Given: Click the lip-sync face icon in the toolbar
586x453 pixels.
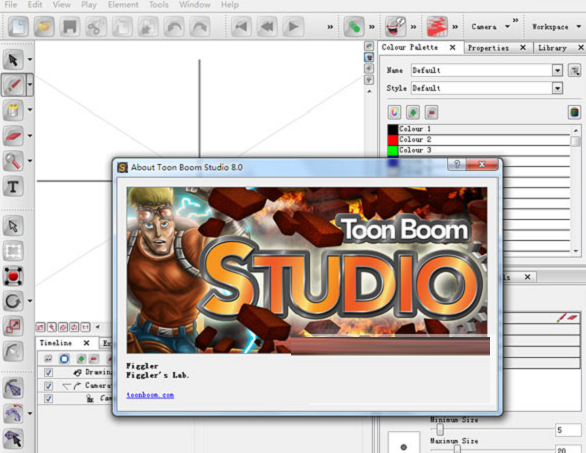Looking at the screenshot, I should [x=395, y=27].
